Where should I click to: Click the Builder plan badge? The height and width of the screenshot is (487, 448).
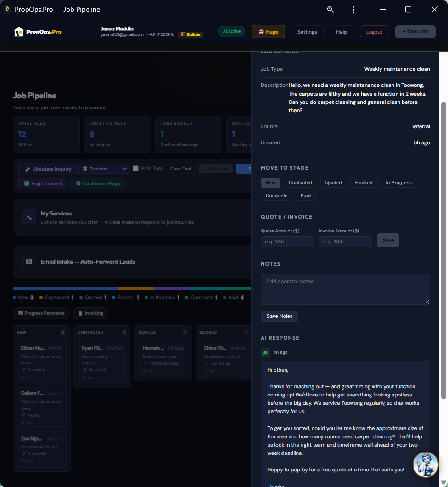click(x=191, y=34)
